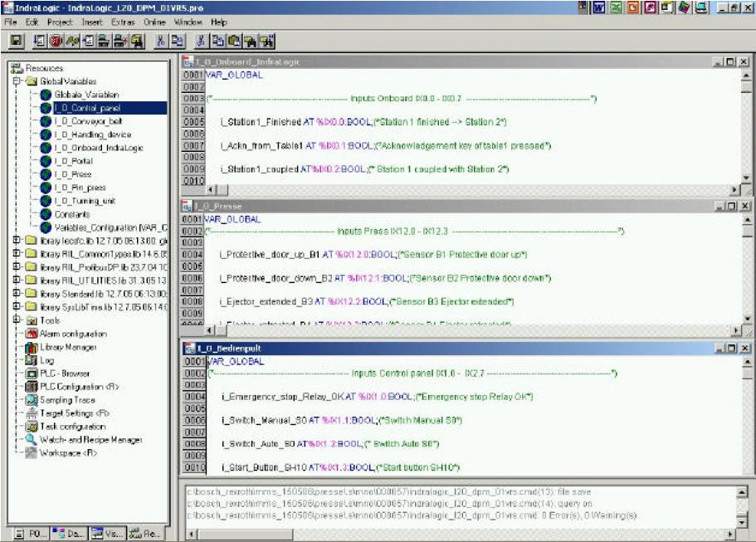This screenshot has width=756, height=542.
Task: Open the Online menu
Action: tap(154, 22)
